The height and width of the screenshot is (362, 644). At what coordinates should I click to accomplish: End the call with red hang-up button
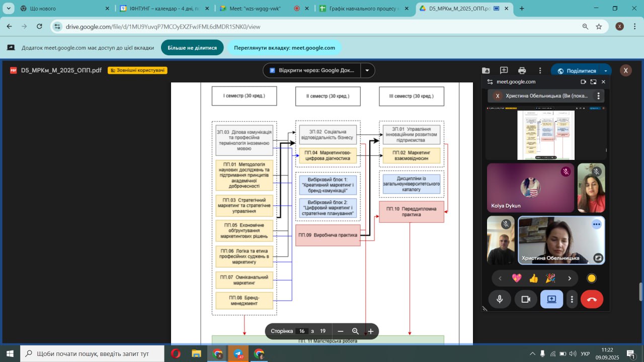(x=592, y=299)
